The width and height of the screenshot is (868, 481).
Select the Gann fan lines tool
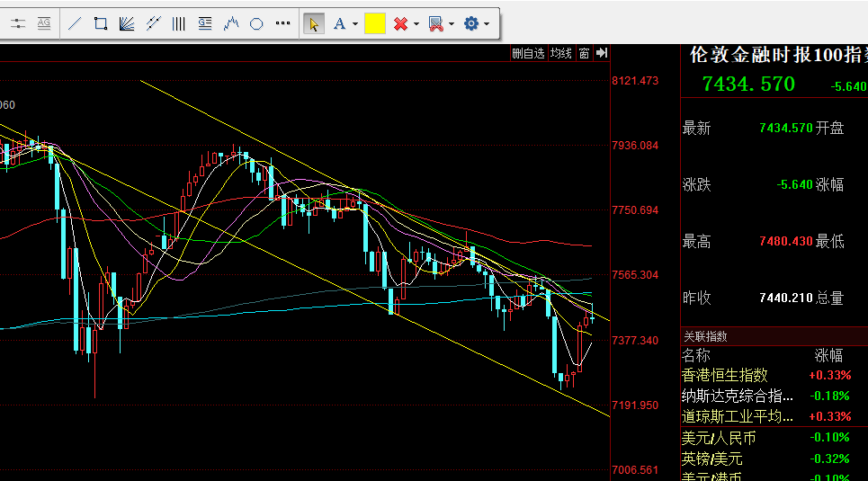127,23
